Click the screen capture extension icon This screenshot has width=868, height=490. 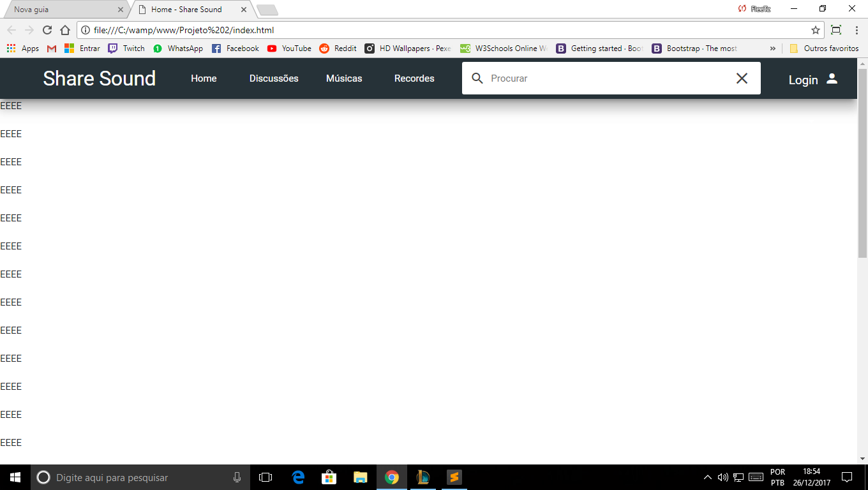pos(836,30)
